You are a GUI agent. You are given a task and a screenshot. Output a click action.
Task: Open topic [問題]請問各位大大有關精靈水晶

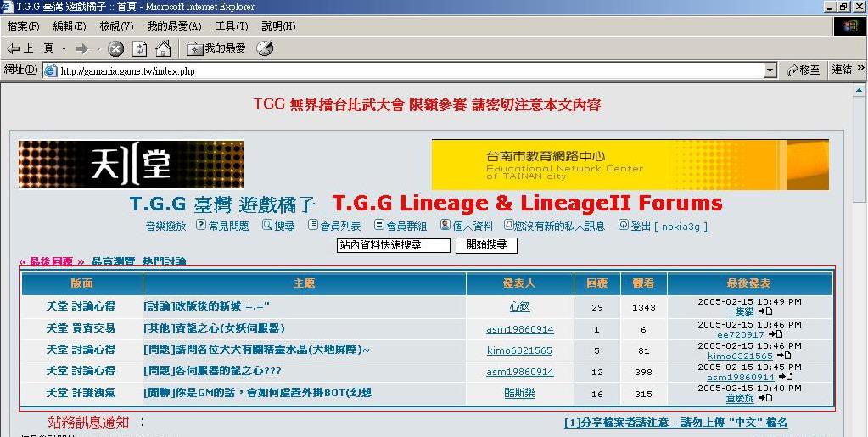point(256,350)
